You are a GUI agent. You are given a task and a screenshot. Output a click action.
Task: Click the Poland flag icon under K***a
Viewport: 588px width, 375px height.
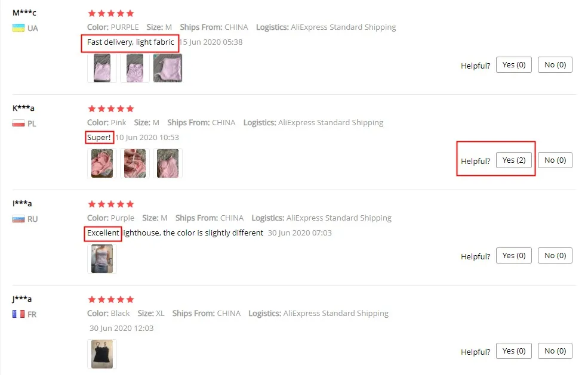point(19,123)
